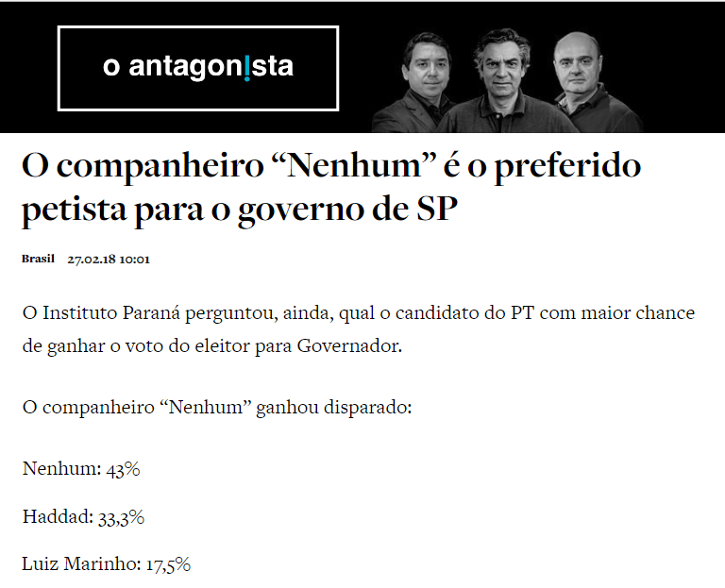
Task: Click the 27.02.18 10:01 timestamp
Action: (x=109, y=260)
